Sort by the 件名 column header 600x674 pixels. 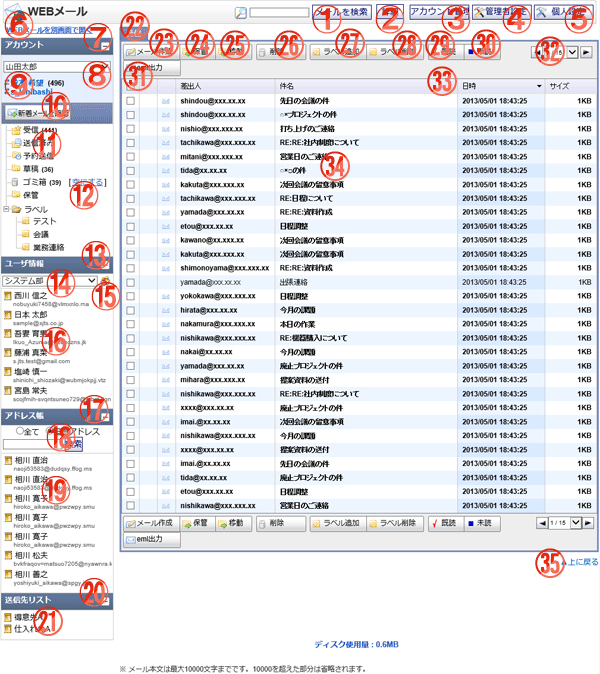click(366, 86)
